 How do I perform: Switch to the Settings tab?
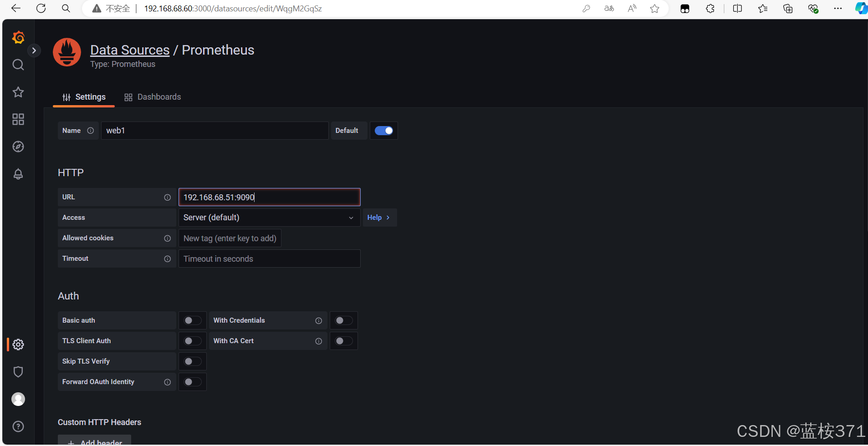[x=84, y=97]
